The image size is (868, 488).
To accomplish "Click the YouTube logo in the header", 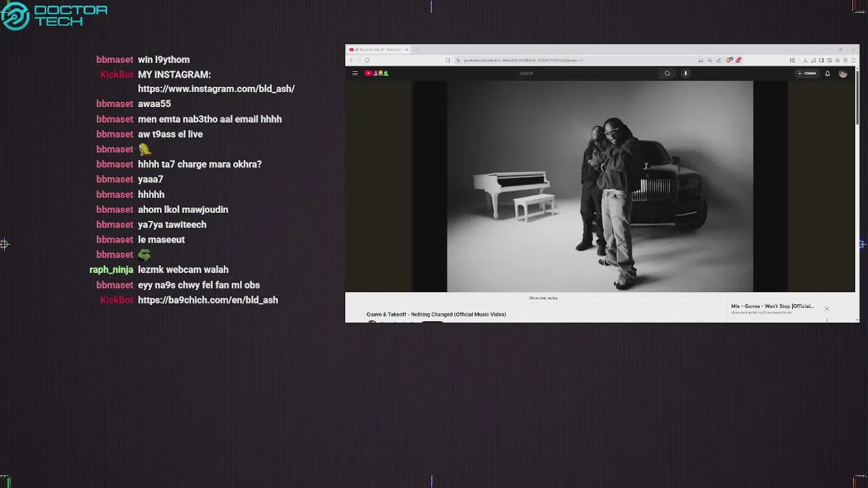I will click(376, 73).
